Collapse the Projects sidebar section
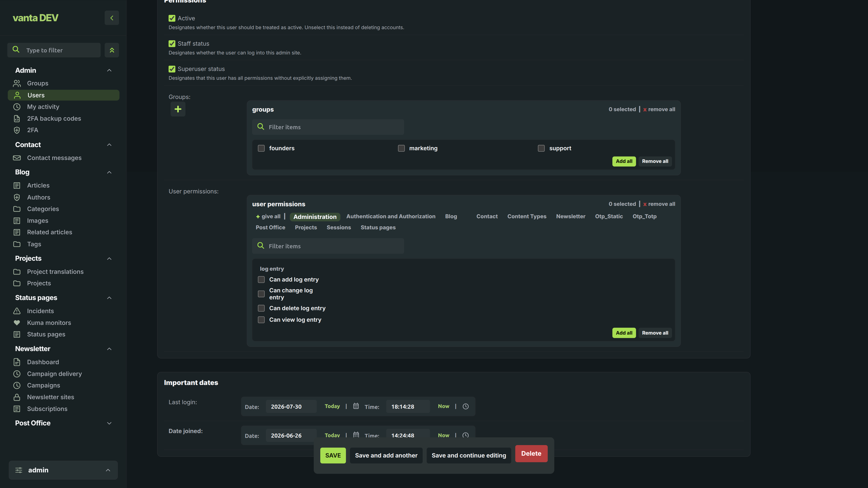This screenshot has height=488, width=868. 109,259
